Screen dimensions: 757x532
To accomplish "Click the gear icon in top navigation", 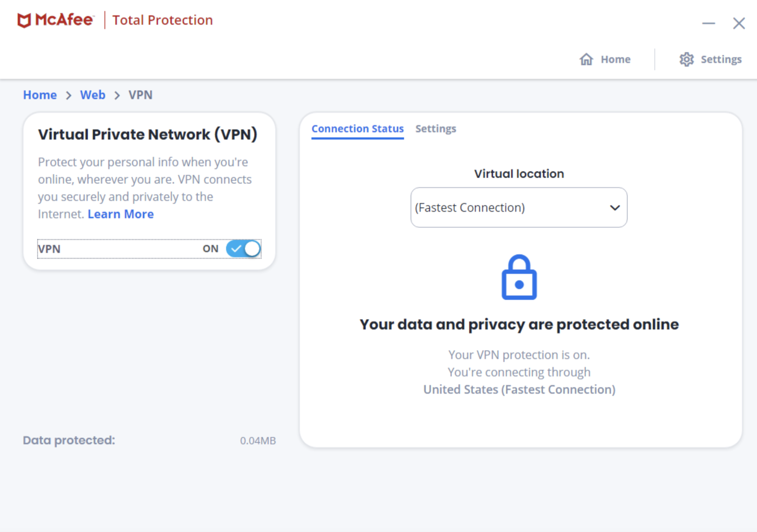I will [x=686, y=59].
